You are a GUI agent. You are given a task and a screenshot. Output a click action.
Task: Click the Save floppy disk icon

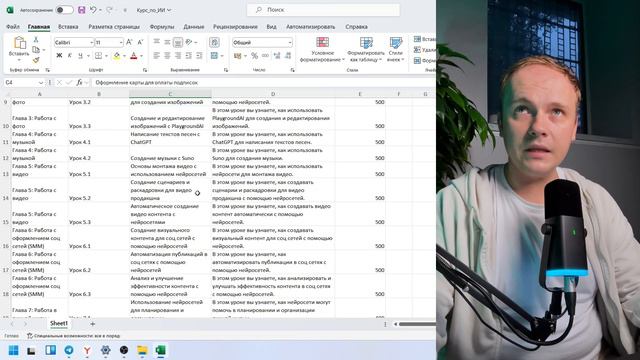point(81,10)
